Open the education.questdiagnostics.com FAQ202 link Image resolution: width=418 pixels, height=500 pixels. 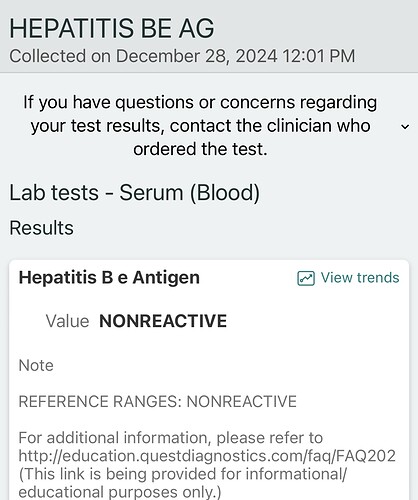tap(207, 456)
